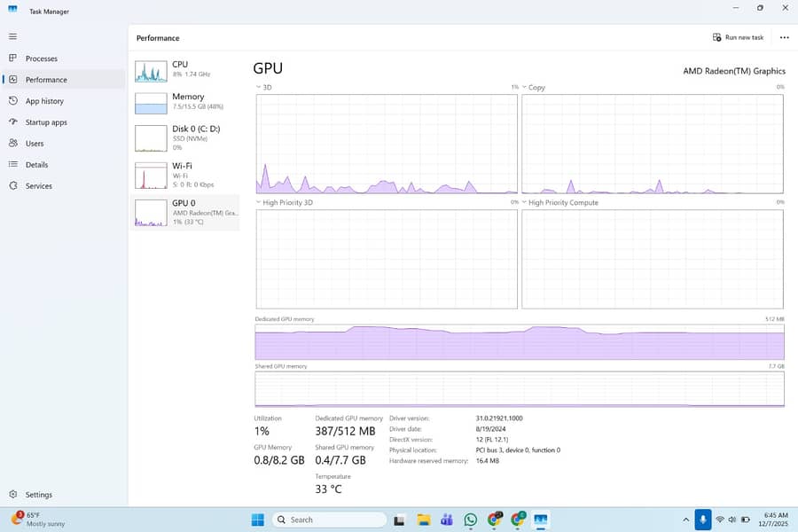Open the three-dot more options menu
The width and height of the screenshot is (798, 532).
click(x=784, y=37)
